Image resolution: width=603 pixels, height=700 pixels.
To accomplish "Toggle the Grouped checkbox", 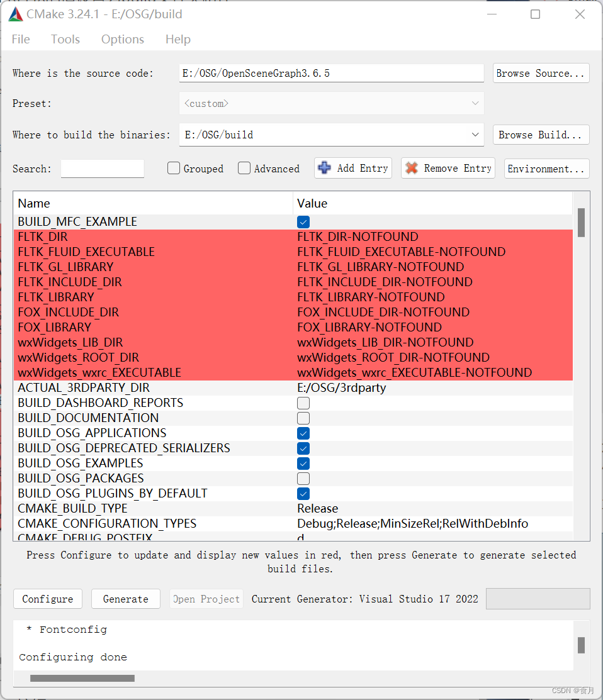I will pyautogui.click(x=174, y=169).
